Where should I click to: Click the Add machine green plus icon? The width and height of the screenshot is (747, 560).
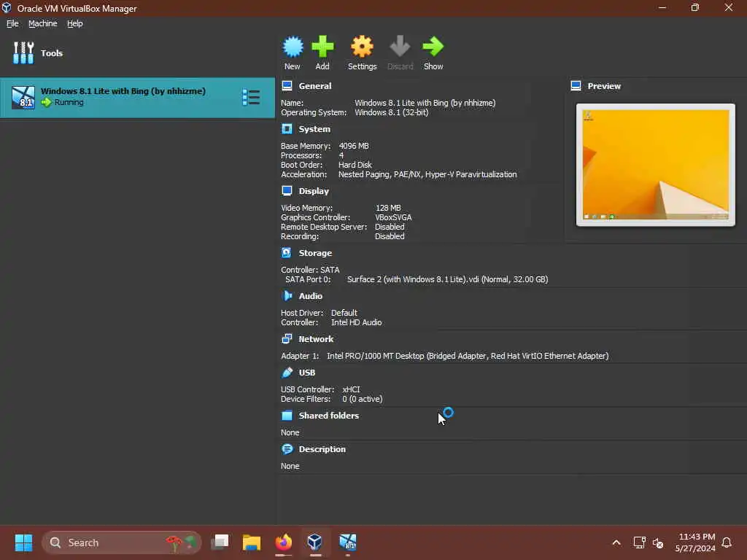coord(322,47)
